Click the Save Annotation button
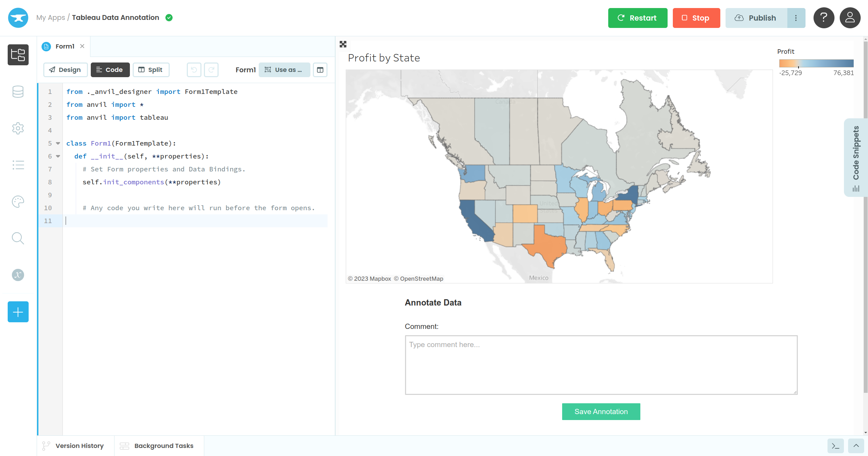 [x=601, y=411]
